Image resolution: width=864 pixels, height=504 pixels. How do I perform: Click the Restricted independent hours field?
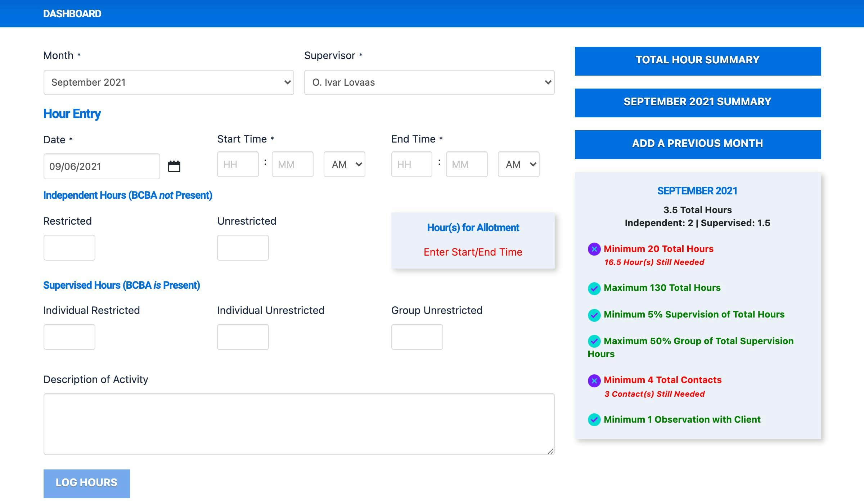point(69,247)
